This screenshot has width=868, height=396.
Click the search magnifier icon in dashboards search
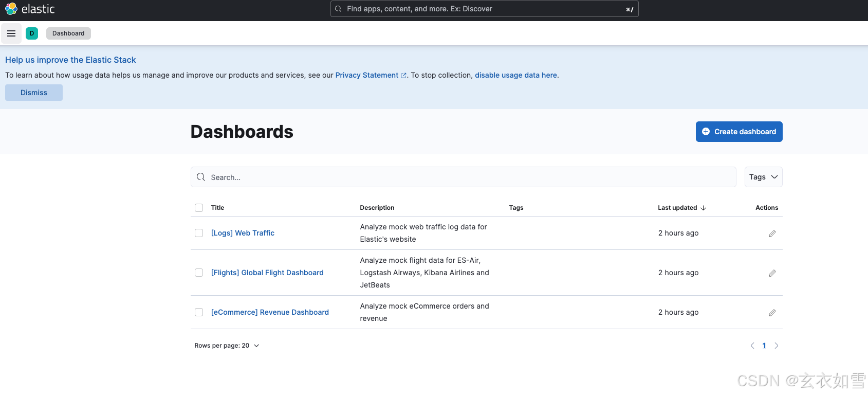pyautogui.click(x=201, y=177)
